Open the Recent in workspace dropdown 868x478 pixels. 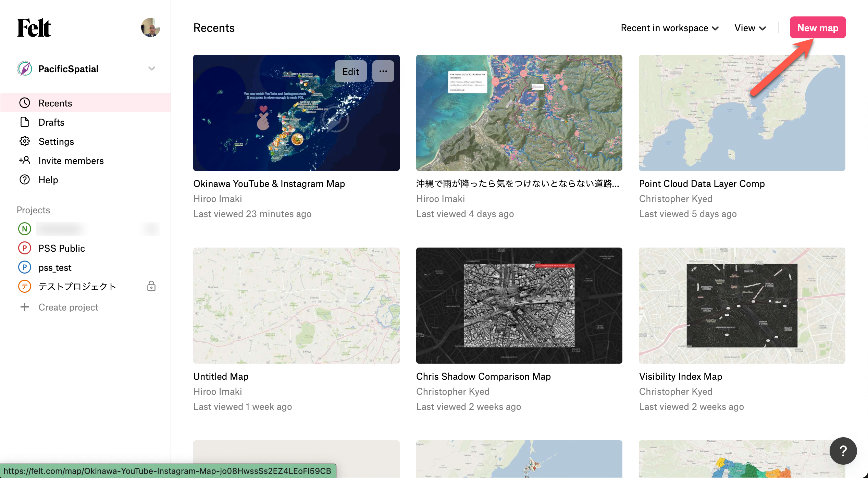point(670,28)
